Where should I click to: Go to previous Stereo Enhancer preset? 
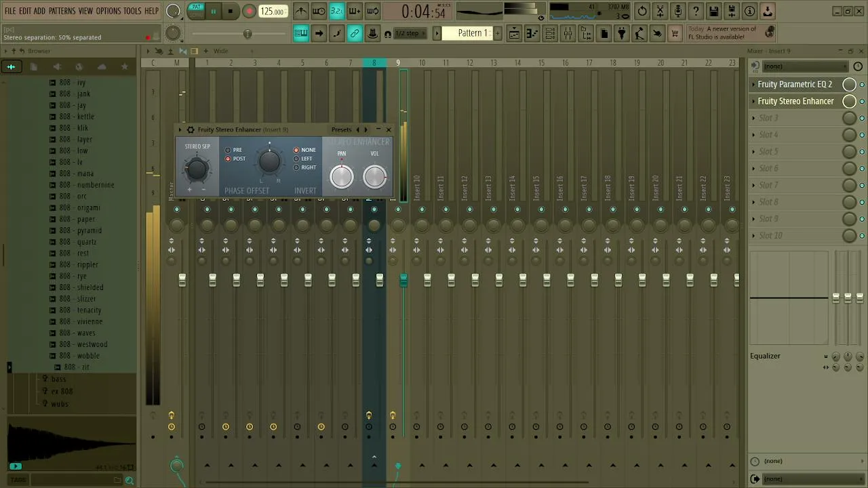point(357,129)
